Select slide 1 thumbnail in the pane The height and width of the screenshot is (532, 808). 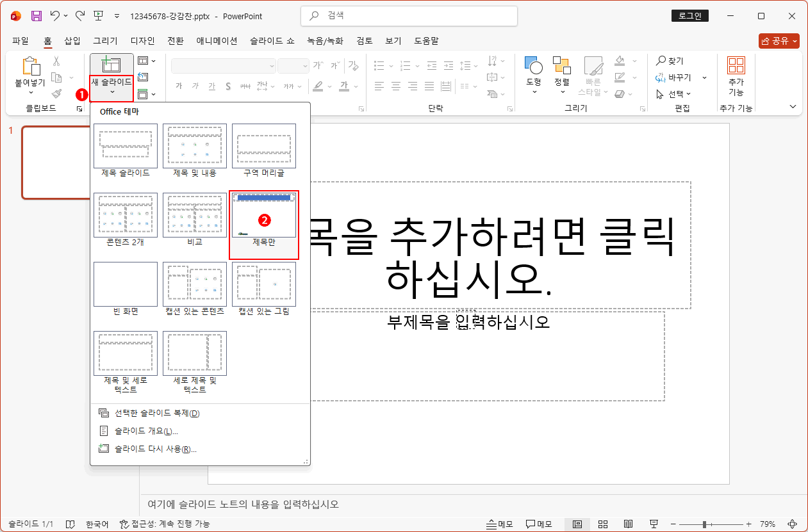pos(56,162)
